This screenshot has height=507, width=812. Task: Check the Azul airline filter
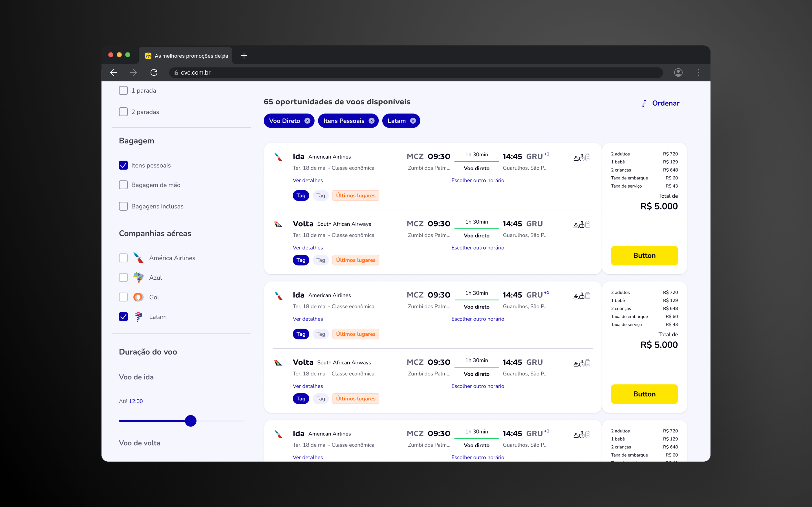pos(123,278)
